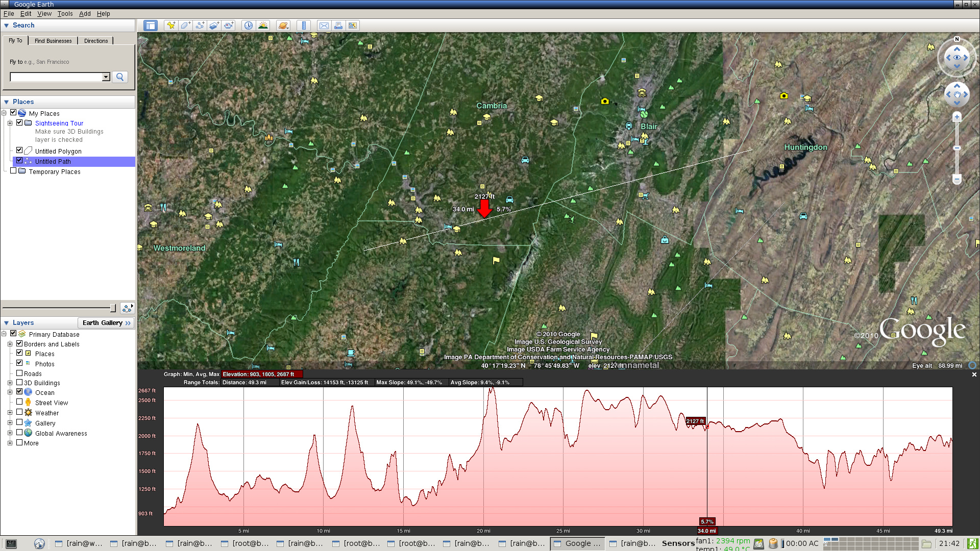
Task: Click in the Fly to input field
Action: 56,77
